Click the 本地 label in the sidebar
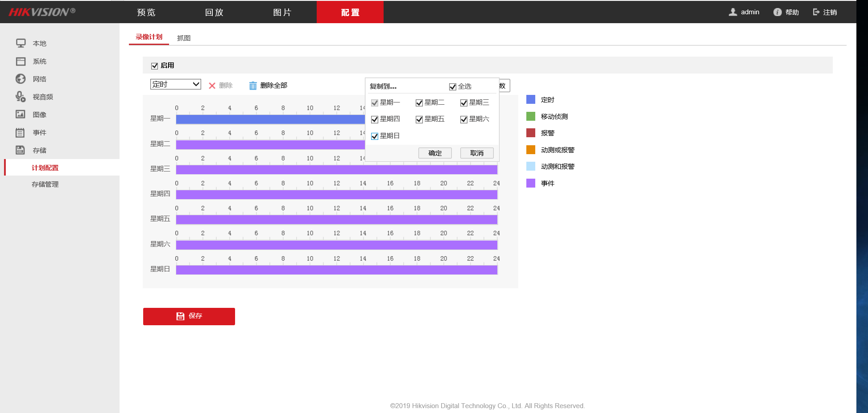Screen dimensions: 868x413 (x=40, y=43)
